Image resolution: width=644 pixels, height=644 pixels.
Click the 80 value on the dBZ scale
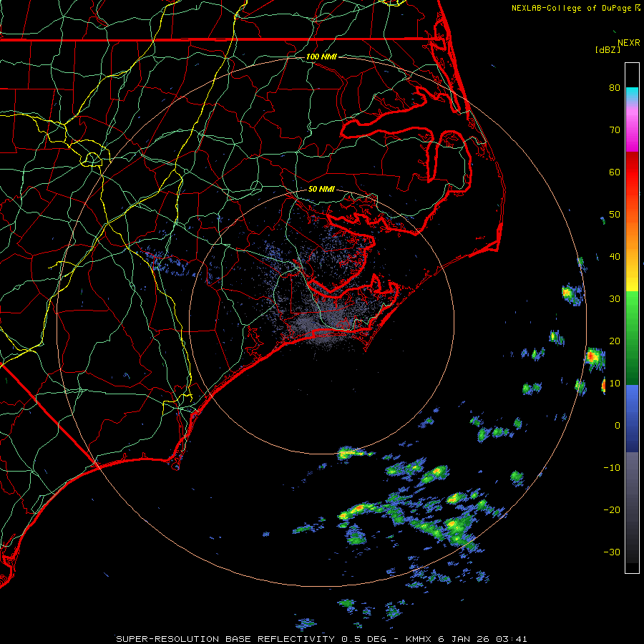(615, 87)
